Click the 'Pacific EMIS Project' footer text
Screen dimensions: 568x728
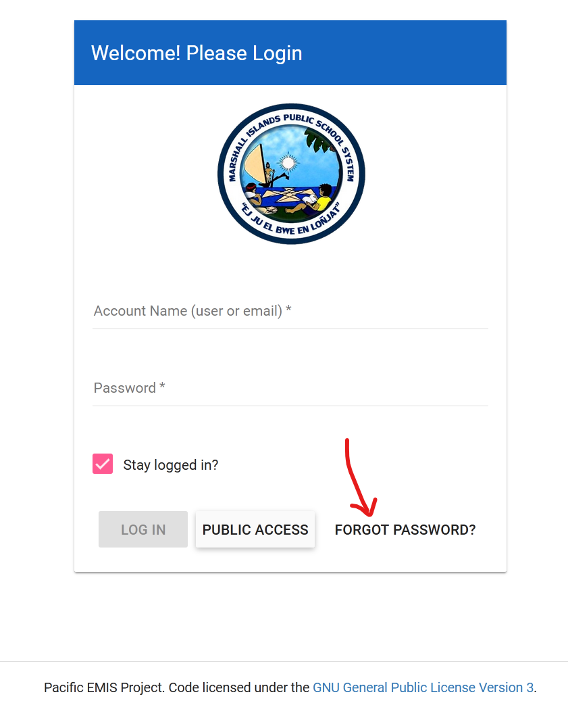[104, 687]
